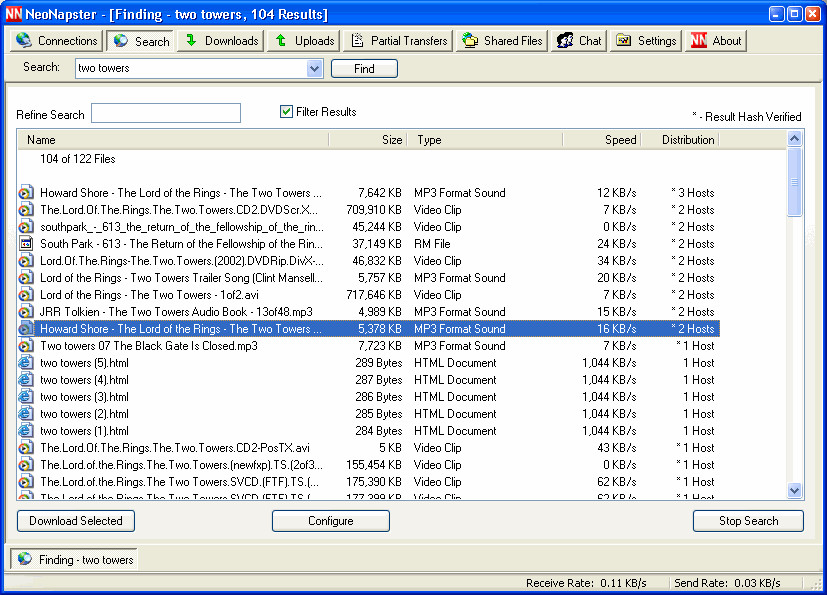Click the HTML icon of two towers (2).html

coord(26,414)
